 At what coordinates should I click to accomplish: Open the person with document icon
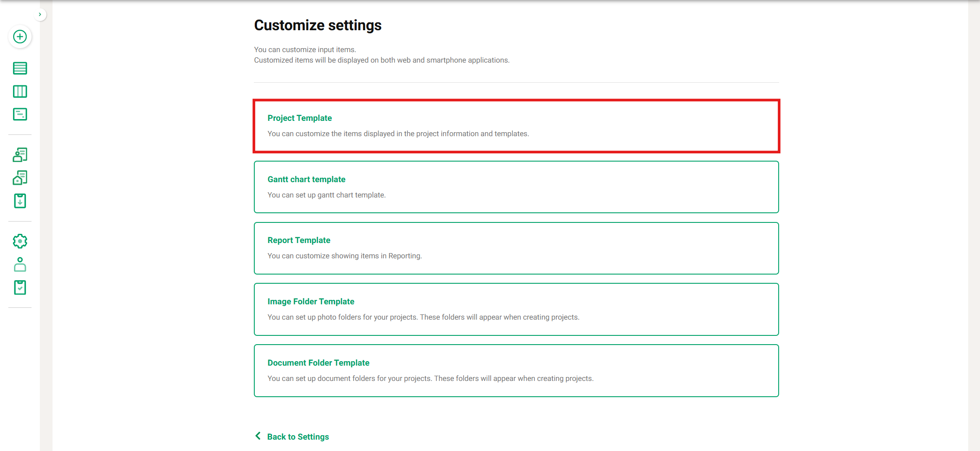click(x=20, y=155)
